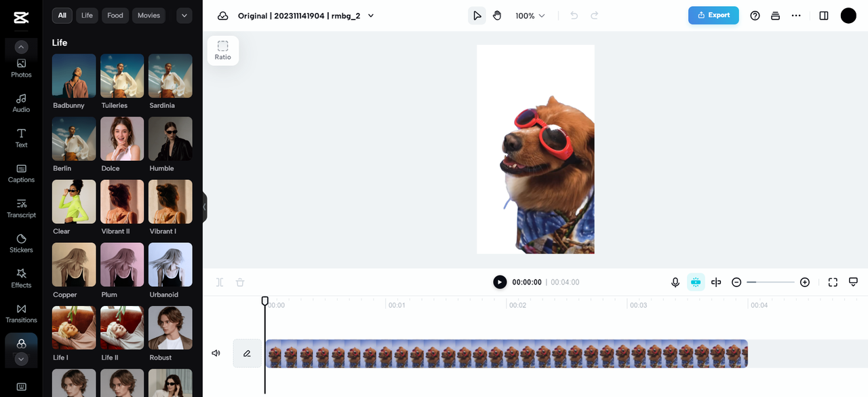Click the cloud save status icon
Image resolution: width=868 pixels, height=397 pixels.
tap(222, 16)
